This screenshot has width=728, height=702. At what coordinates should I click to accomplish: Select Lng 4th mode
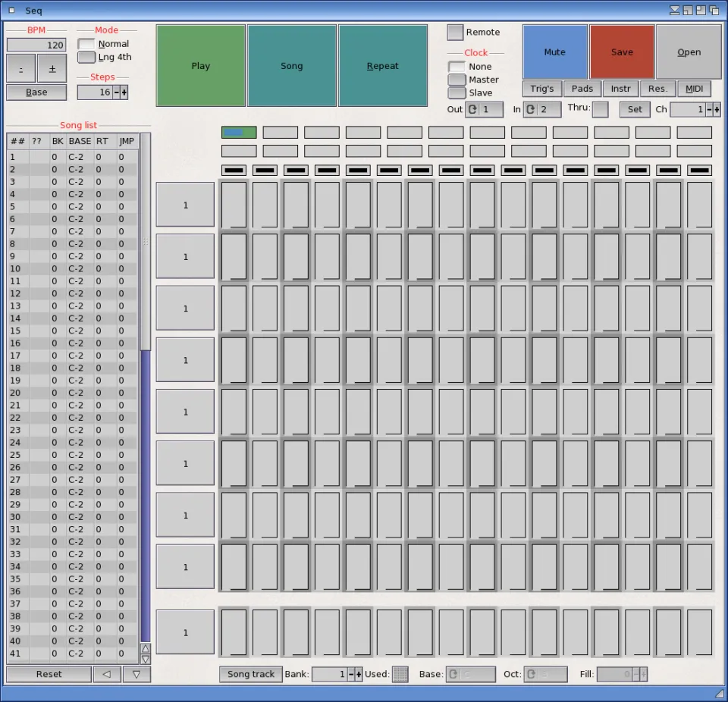(87, 57)
